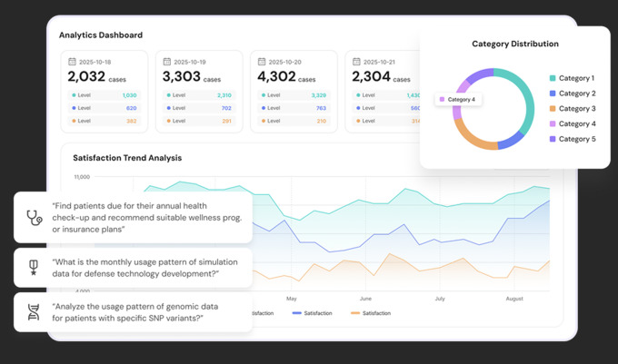
Task: Toggle the orange Satisfaction series legend
Action: tap(371, 313)
